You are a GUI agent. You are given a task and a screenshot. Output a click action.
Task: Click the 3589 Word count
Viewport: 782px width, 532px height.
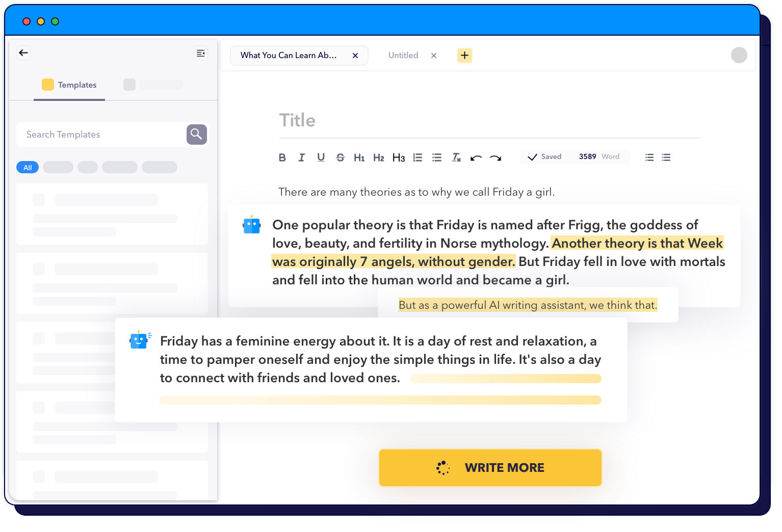click(x=599, y=157)
